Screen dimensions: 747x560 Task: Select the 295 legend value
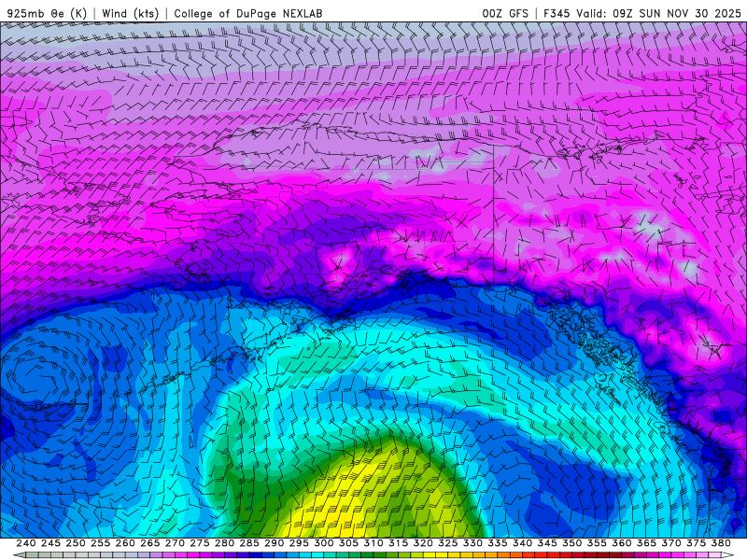tap(299, 543)
